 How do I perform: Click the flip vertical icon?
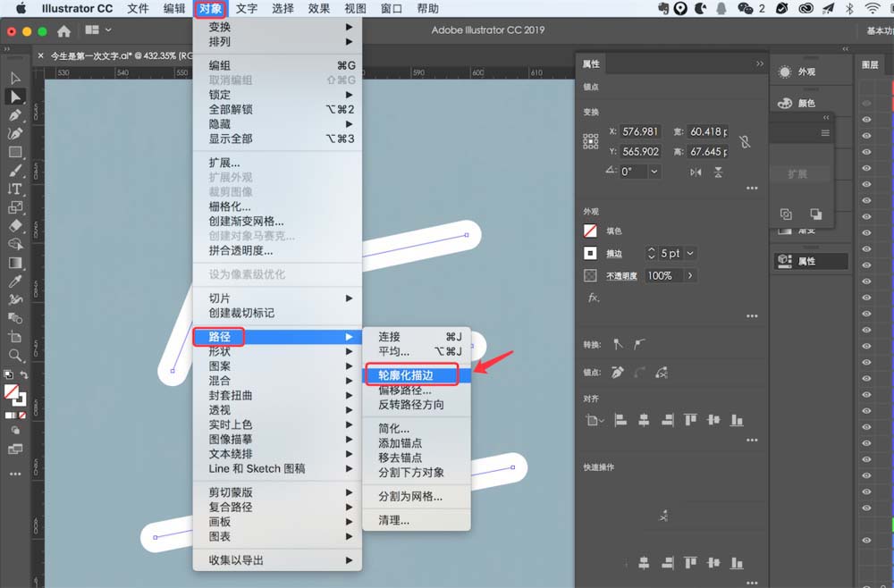point(719,172)
